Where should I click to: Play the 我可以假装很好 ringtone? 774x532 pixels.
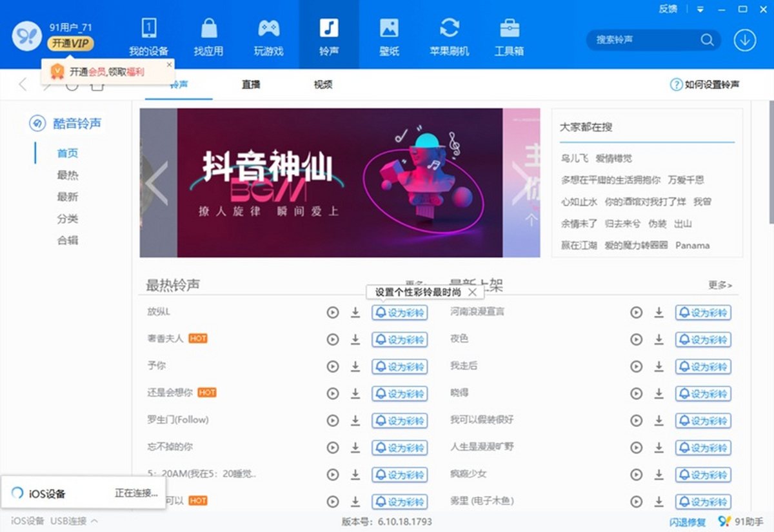pos(637,421)
